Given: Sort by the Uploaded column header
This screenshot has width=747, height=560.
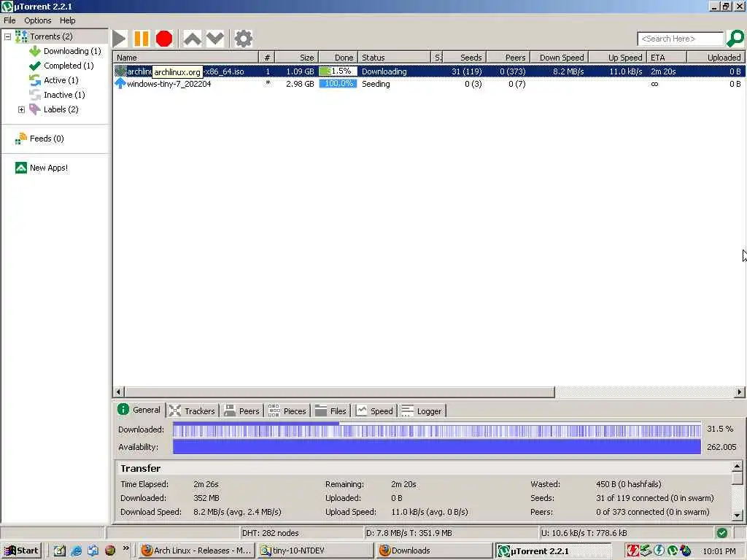Looking at the screenshot, I should (716, 57).
